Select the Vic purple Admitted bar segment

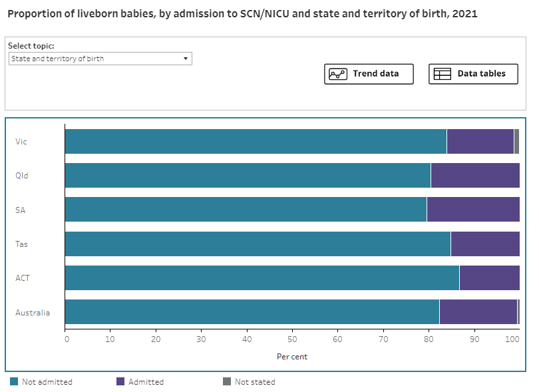pyautogui.click(x=480, y=142)
